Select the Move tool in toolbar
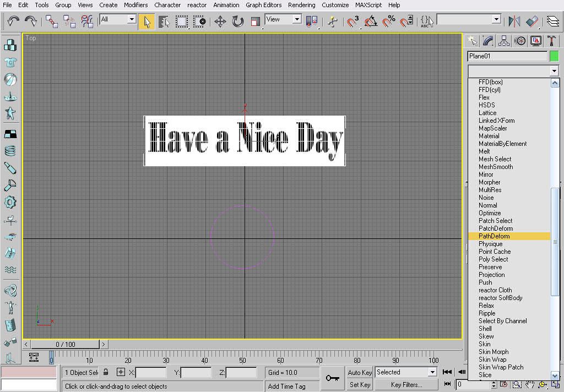The height and width of the screenshot is (392, 564). pyautogui.click(x=220, y=21)
